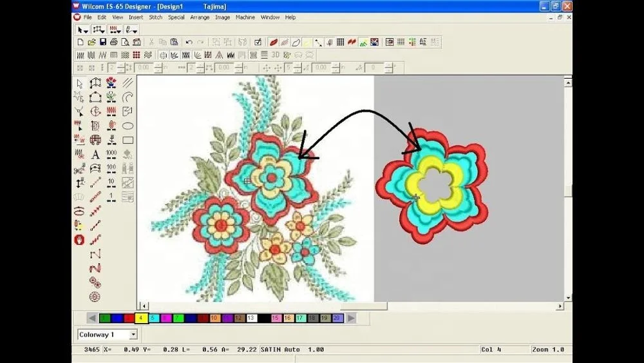This screenshot has height=363, width=644.
Task: Click the Paste clipboard icon
Action: click(174, 42)
